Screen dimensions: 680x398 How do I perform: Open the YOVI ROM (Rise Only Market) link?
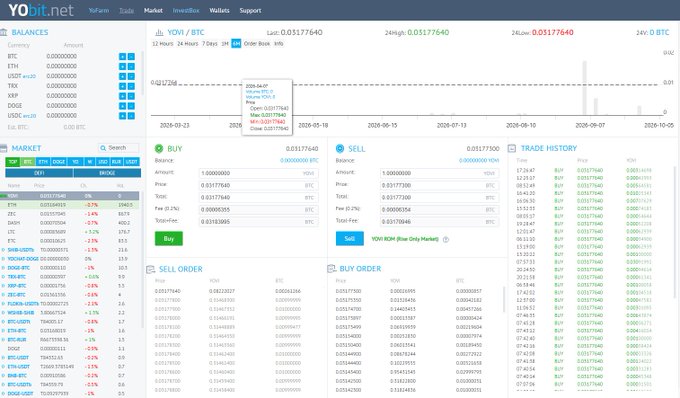(x=405, y=239)
